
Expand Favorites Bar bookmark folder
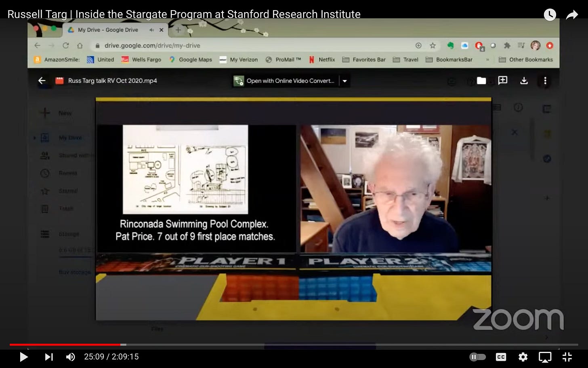point(364,59)
